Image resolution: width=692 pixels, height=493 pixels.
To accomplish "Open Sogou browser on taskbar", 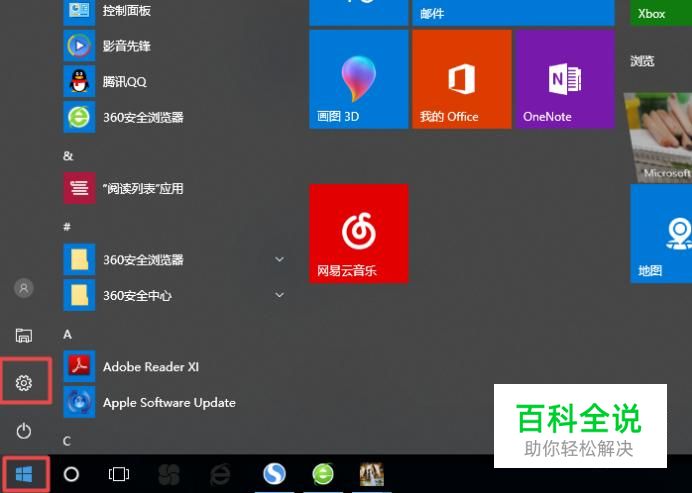I will 274,474.
